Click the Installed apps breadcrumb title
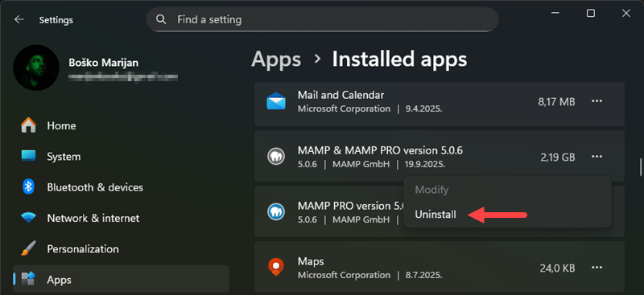Screen dimensions: 644x295 (x=399, y=59)
